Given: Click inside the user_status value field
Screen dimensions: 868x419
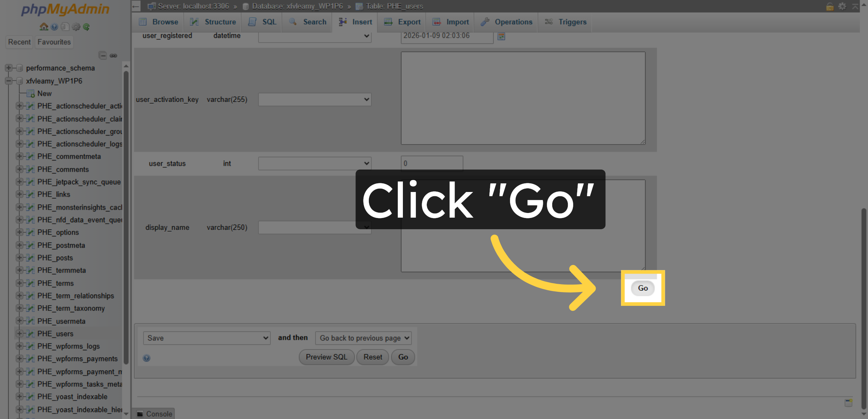Looking at the screenshot, I should [x=431, y=163].
